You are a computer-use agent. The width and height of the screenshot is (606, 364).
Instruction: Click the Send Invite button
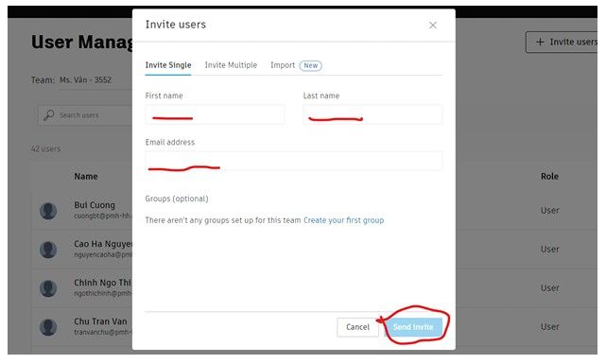pos(413,327)
